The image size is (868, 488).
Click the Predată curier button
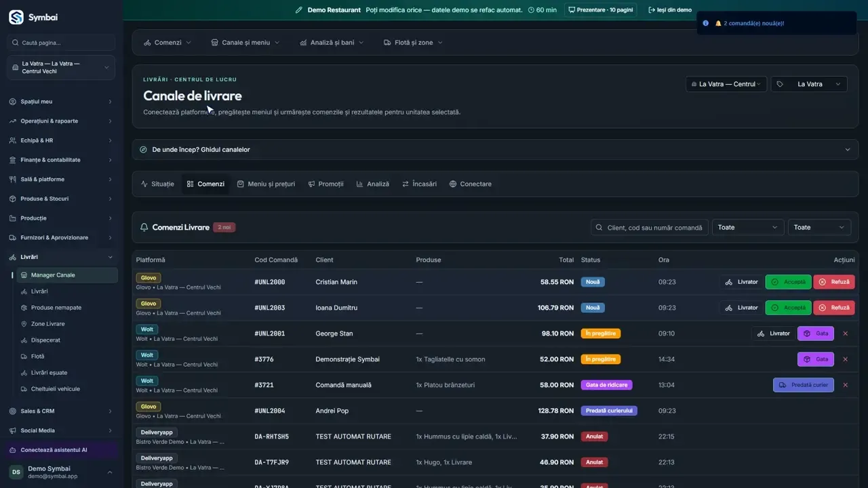(804, 385)
